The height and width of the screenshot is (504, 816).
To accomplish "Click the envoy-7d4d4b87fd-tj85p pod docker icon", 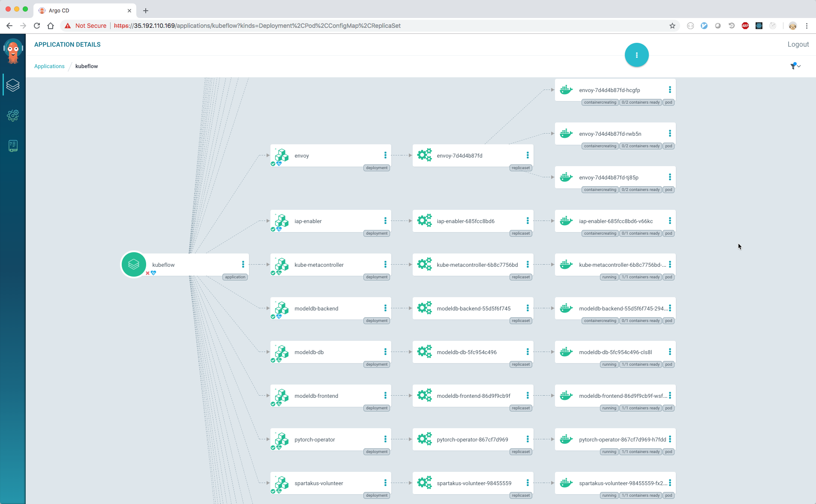I will 567,177.
